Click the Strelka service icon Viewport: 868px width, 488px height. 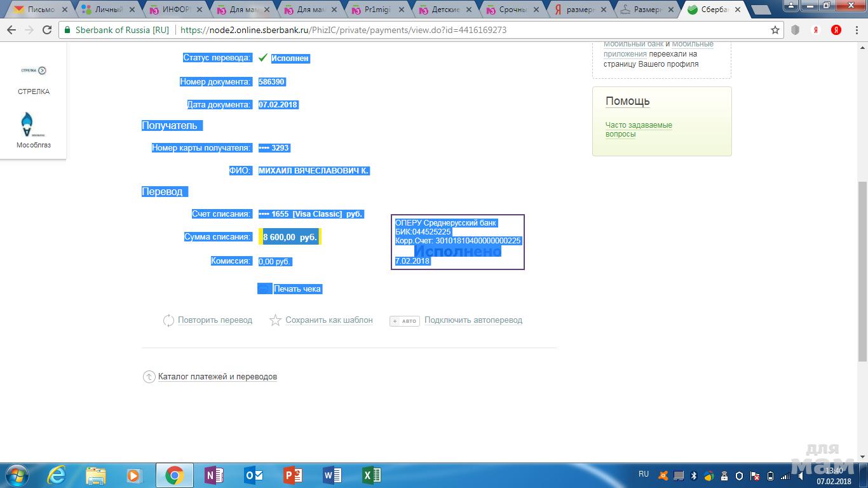pos(34,71)
